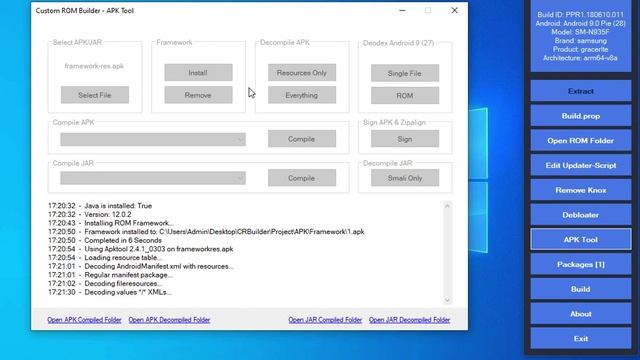Screen dimensions: 640x360
Task: Click the 'Loading resource table...' log line
Action: click(x=105, y=258)
